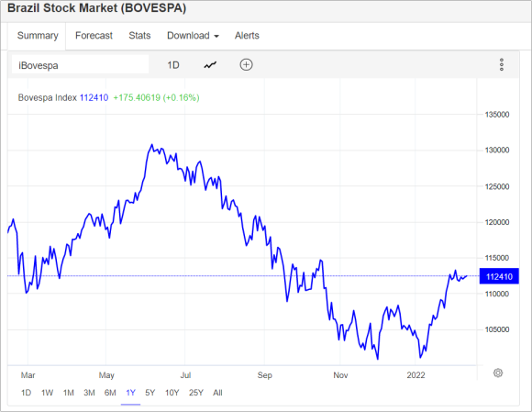Click the Sep x-axis label
The image size is (532, 412).
tap(265, 375)
